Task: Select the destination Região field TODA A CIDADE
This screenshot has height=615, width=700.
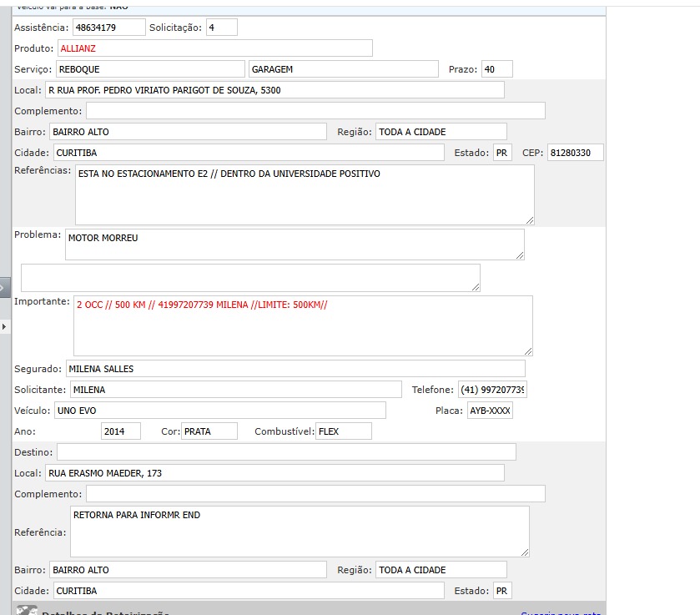Action: click(x=441, y=570)
